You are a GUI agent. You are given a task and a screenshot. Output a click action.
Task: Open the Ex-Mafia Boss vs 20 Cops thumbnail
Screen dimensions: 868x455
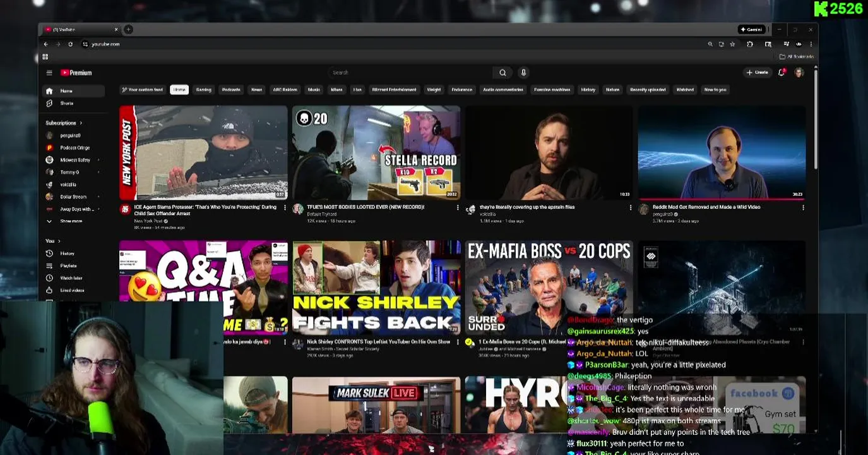[x=549, y=288]
